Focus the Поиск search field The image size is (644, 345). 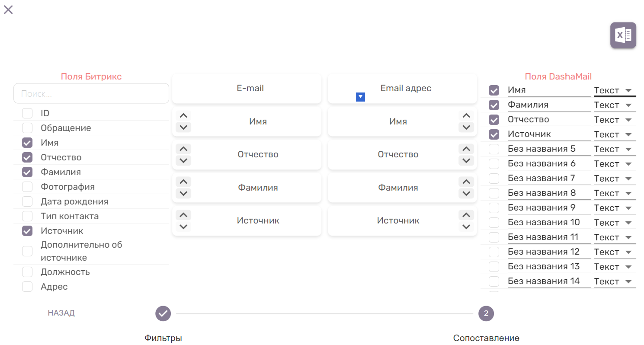pyautogui.click(x=91, y=94)
